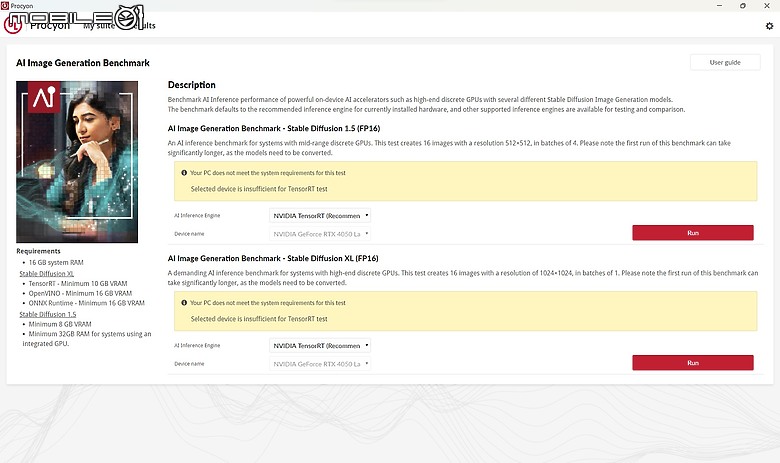This screenshot has width=780, height=463.
Task: Click 'Selected device is insufficient' text under SD 1.5
Action: pyautogui.click(x=259, y=189)
